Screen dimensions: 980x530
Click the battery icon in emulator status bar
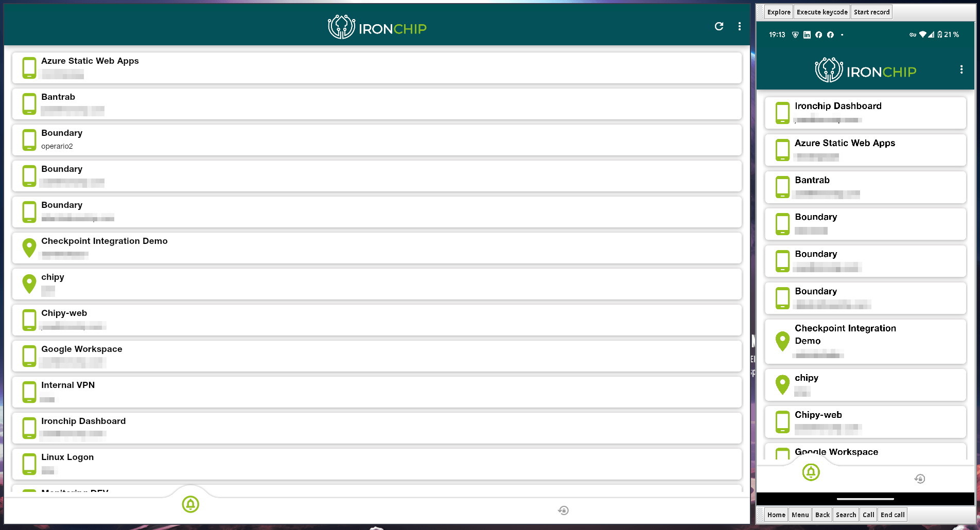click(940, 34)
